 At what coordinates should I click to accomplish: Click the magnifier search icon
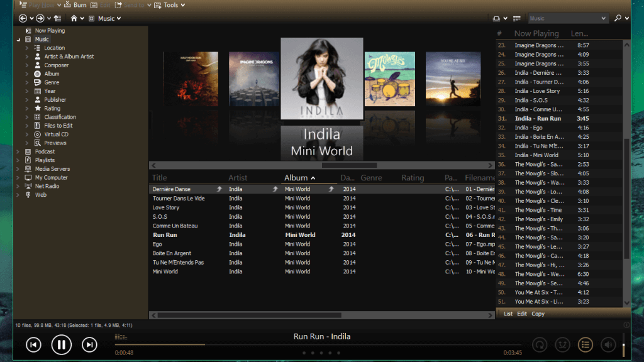tap(618, 18)
